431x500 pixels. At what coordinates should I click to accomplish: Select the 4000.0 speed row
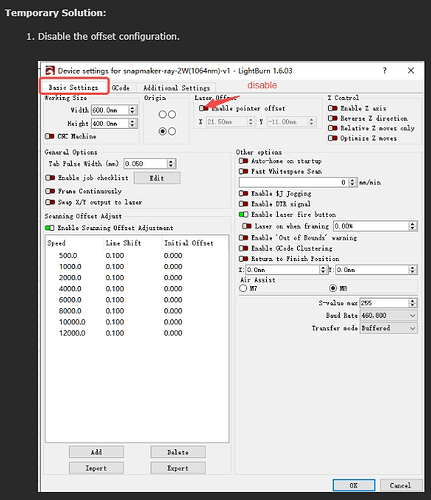click(x=137, y=288)
